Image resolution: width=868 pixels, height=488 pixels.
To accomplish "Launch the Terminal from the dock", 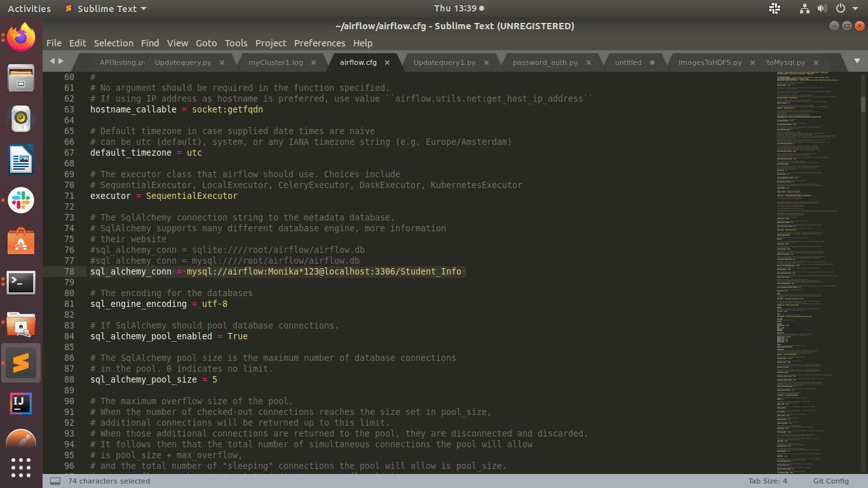I will (21, 283).
